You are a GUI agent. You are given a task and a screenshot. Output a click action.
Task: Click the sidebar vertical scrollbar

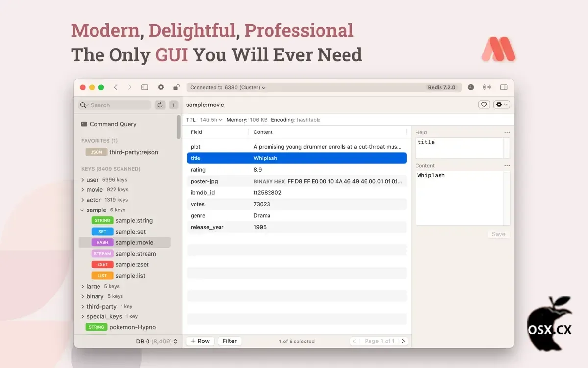tap(179, 127)
